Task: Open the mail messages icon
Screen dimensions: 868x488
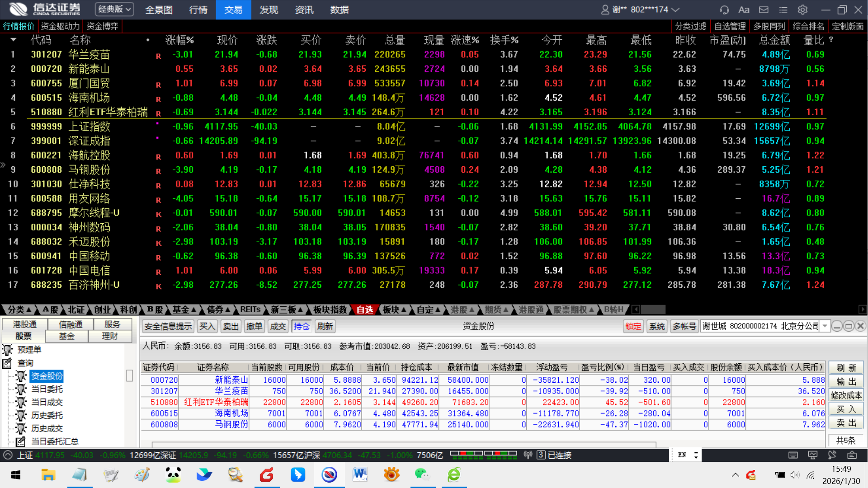Action: (x=764, y=9)
